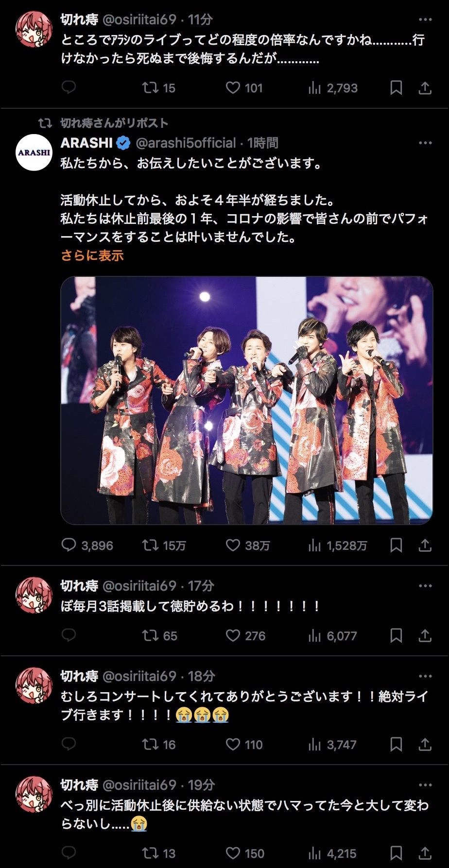This screenshot has height=868, width=449.
Task: Open more options on ARASHI tweet
Action: pyautogui.click(x=425, y=143)
